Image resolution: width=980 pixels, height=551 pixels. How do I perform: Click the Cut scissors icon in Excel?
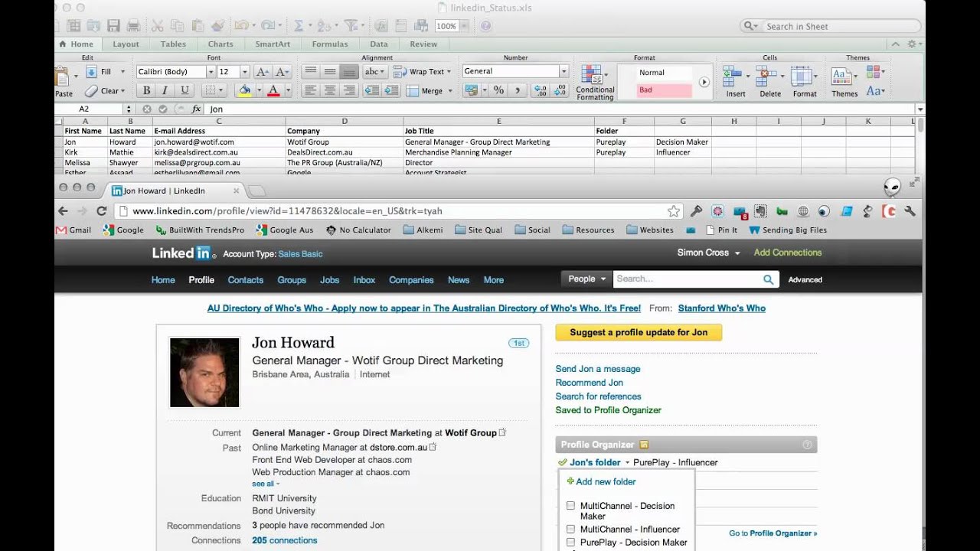coord(158,26)
